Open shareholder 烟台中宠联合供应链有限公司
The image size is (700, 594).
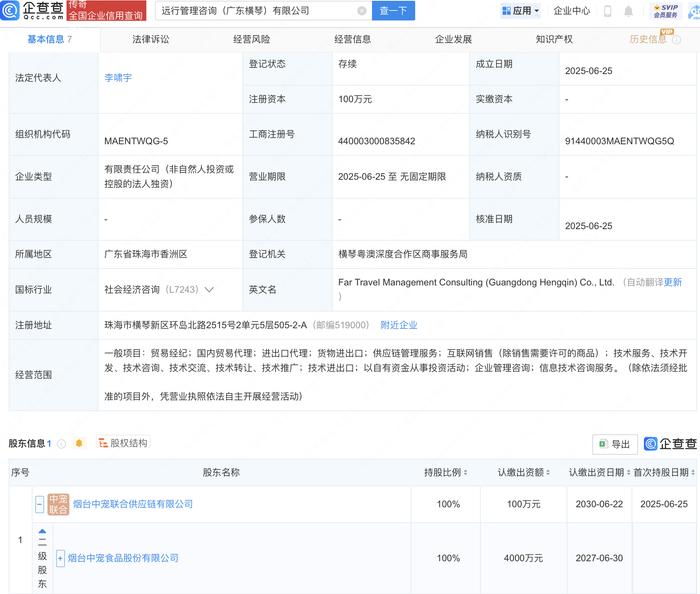point(133,504)
